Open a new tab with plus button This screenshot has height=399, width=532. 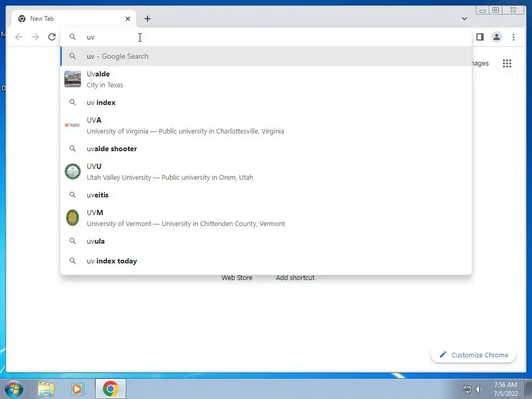coord(147,19)
